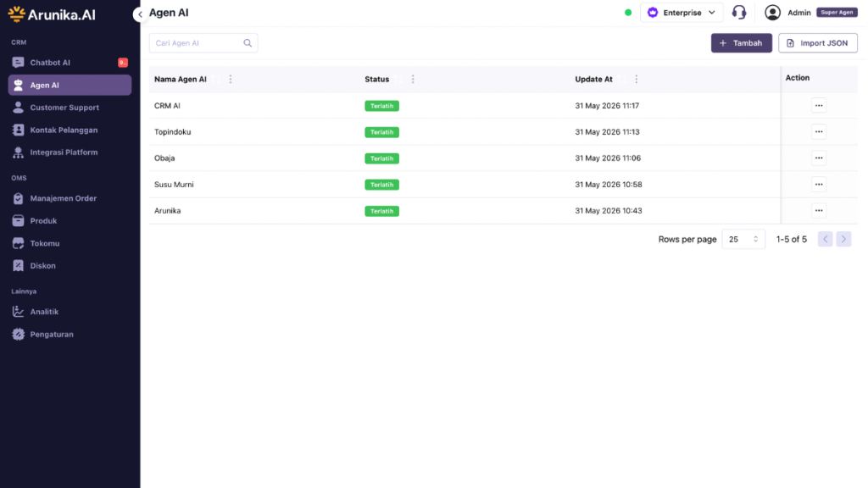The height and width of the screenshot is (488, 868).
Task: Click Terlatih status badge in Obaja row
Action: (382, 158)
